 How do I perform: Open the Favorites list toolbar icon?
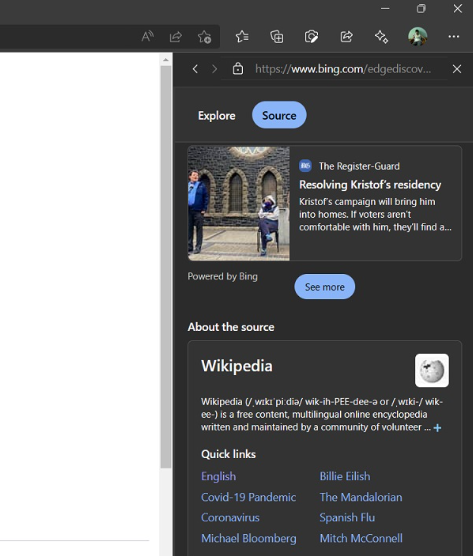pyautogui.click(x=242, y=36)
